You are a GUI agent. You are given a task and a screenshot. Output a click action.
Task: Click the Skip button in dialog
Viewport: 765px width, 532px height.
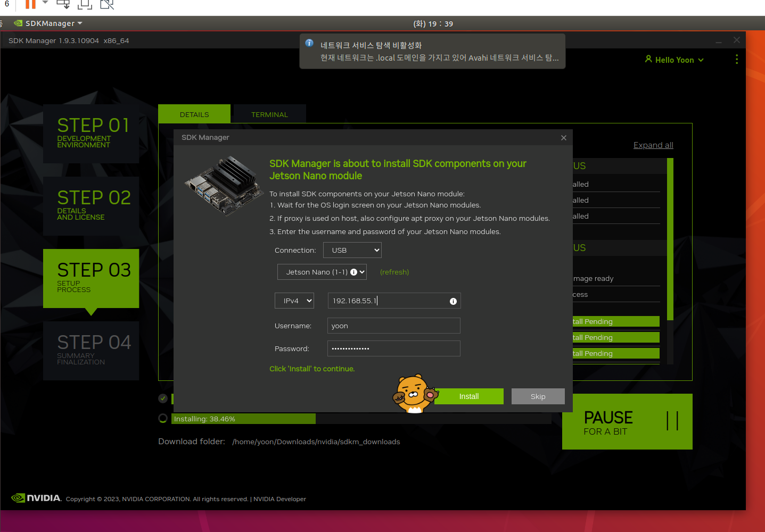(x=538, y=396)
